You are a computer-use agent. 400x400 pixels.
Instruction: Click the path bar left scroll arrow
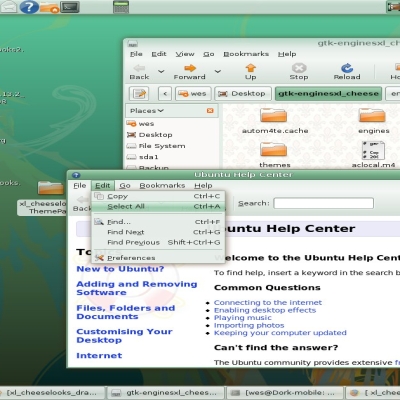(x=165, y=94)
